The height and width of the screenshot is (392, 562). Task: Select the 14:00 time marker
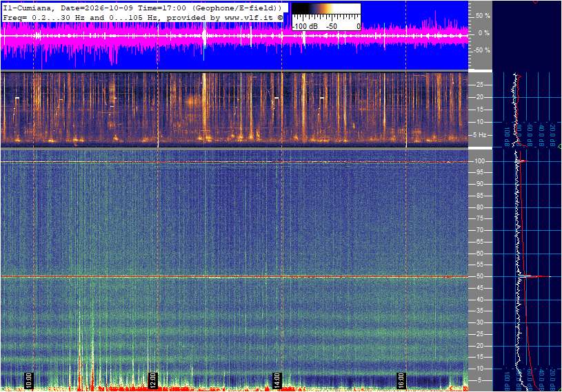tap(277, 380)
